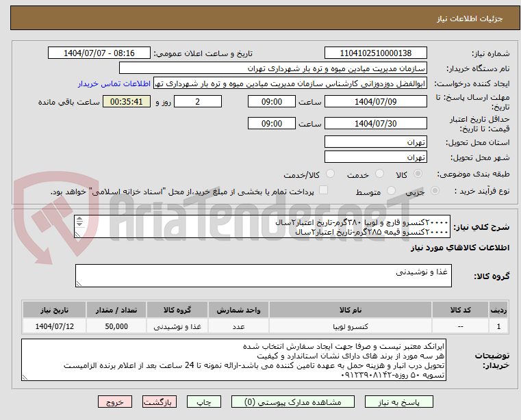Image resolution: width=521 pixels, height=420 pixels.
Task: Click down arrow in شرح کلی نیاز box
Action: 79,226
